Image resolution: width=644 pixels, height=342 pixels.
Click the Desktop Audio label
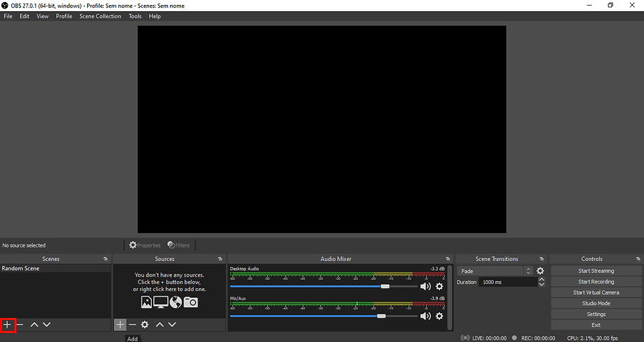tap(244, 268)
